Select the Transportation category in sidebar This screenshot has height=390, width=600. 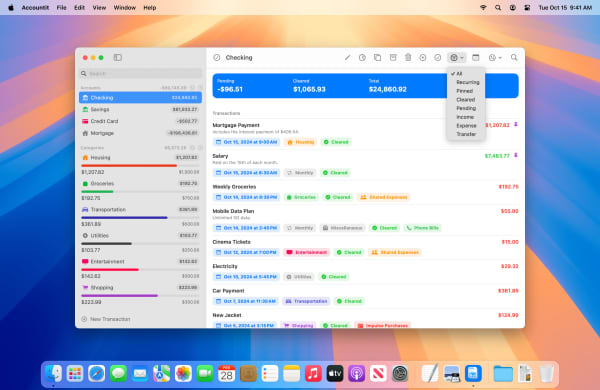coord(140,210)
